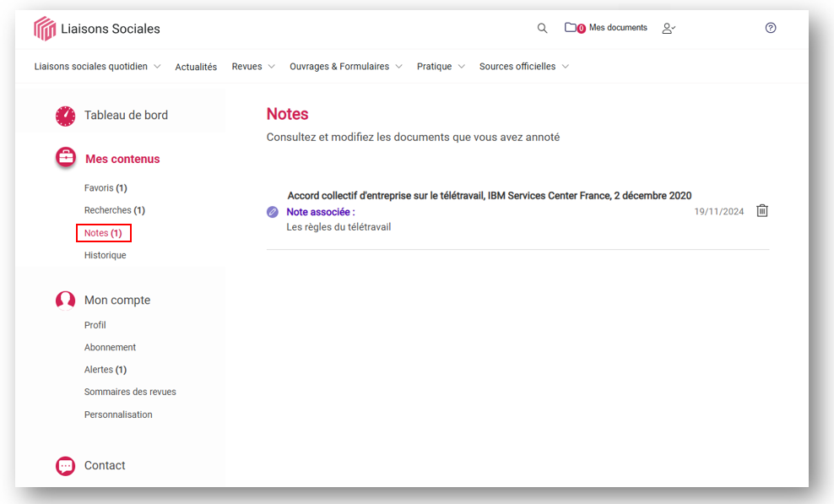834x504 pixels.
Task: Click the Mon compte person icon
Action: 66,301
